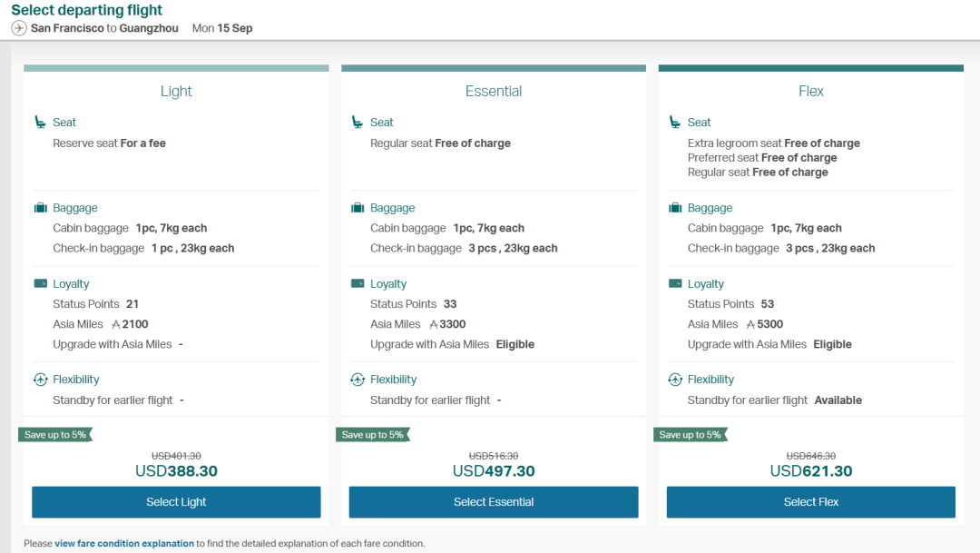Click the Save up to 5% badge on Flex
This screenshot has width=980, height=553.
pos(690,435)
